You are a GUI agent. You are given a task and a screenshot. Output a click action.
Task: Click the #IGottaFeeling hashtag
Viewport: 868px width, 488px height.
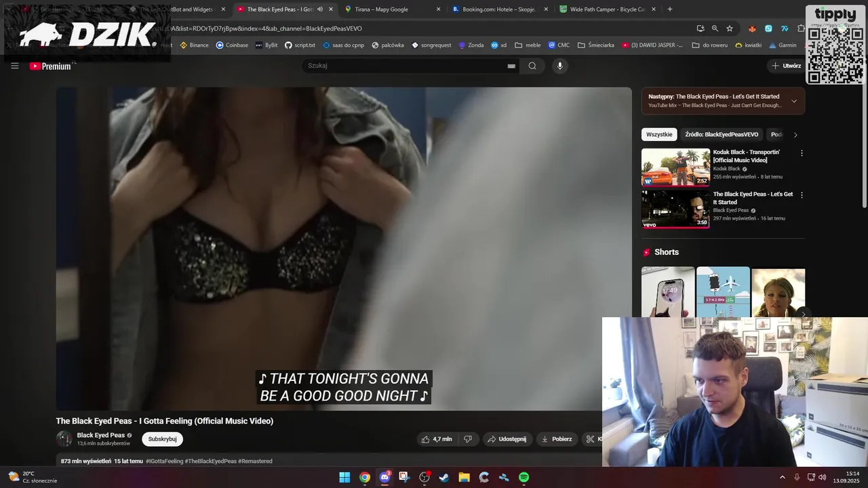coord(165,461)
